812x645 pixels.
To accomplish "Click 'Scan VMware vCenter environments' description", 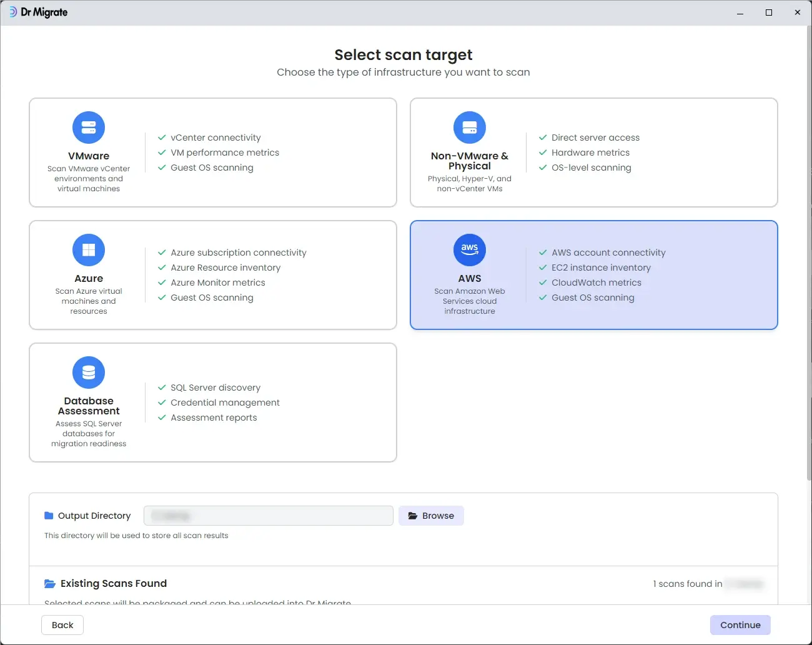I will [x=89, y=179].
